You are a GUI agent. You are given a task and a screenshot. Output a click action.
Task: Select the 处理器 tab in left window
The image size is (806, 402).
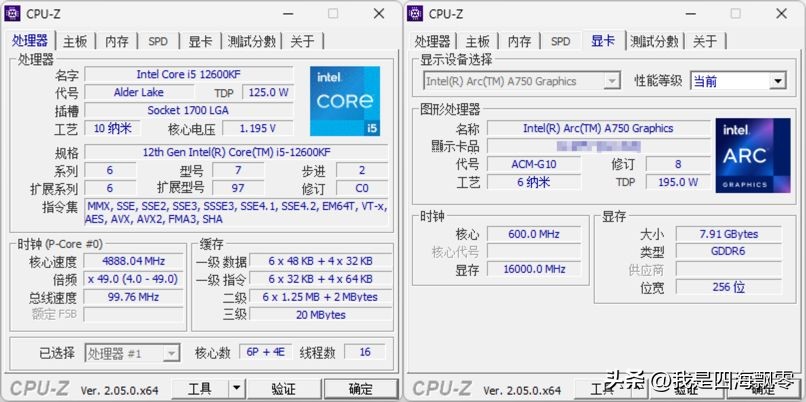pos(31,41)
